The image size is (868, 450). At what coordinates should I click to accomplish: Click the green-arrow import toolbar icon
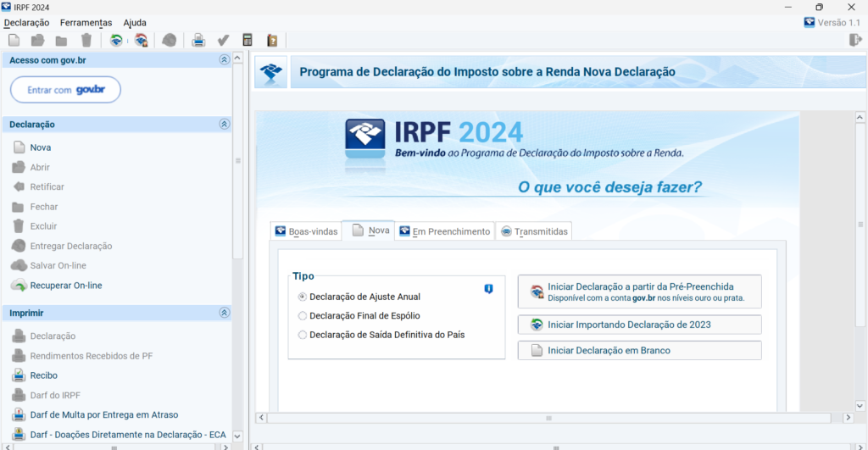click(x=116, y=40)
